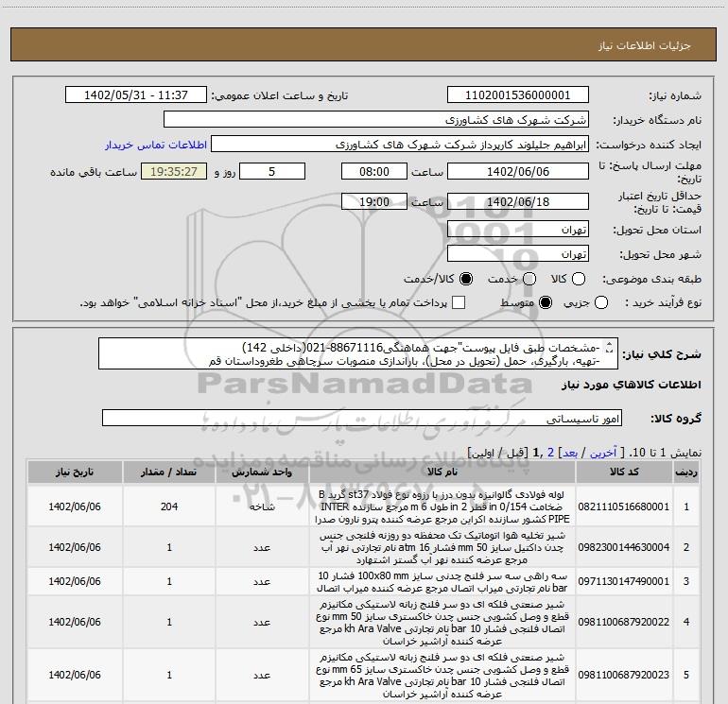Click the نام کالا column header
The width and height of the screenshot is (728, 704).
click(442, 472)
